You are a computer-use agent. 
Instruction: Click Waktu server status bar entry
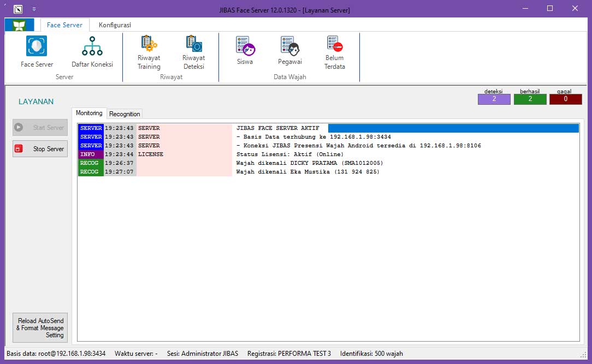click(x=136, y=354)
